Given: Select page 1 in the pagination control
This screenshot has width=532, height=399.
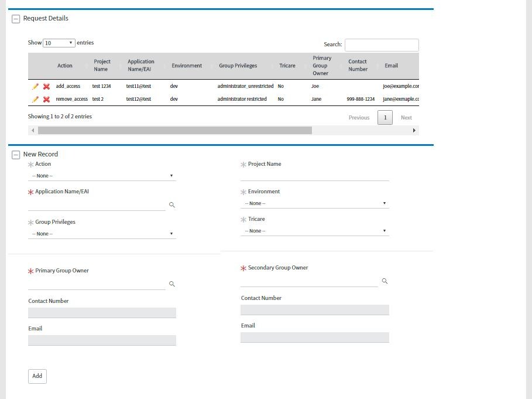Looking at the screenshot, I should [x=385, y=117].
